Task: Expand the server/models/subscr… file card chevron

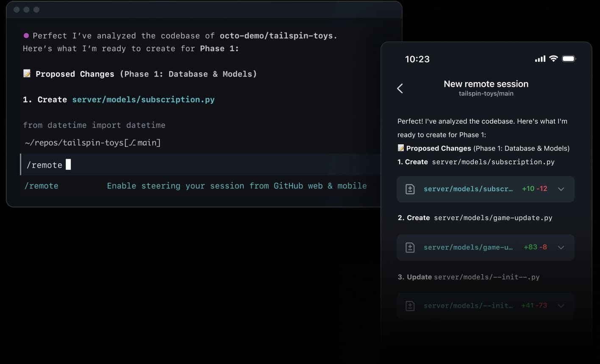Action: pyautogui.click(x=561, y=189)
